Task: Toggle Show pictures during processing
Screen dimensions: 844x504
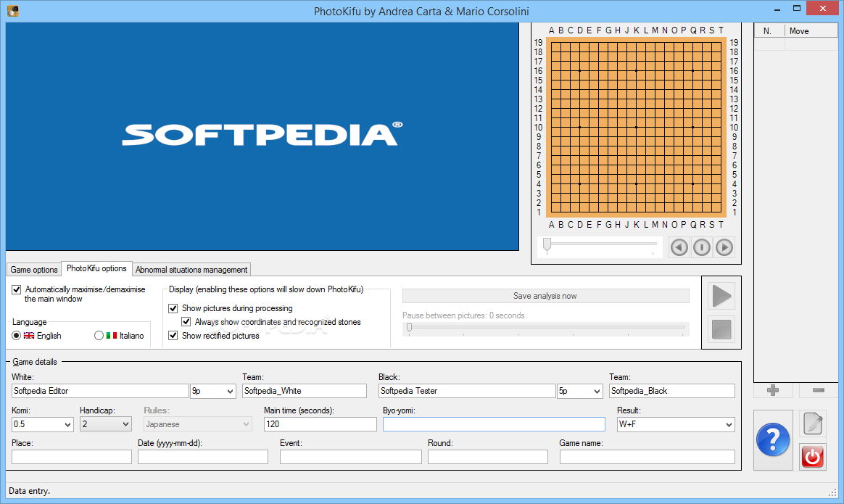Action: tap(173, 308)
